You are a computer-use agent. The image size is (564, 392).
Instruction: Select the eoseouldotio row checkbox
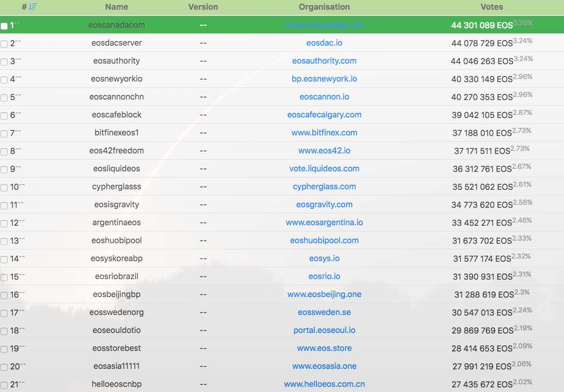4,331
